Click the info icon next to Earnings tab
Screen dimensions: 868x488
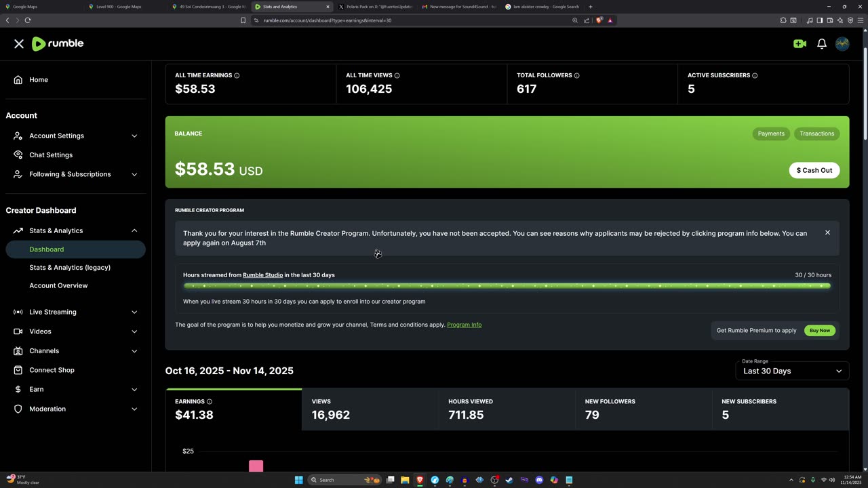[210, 401]
